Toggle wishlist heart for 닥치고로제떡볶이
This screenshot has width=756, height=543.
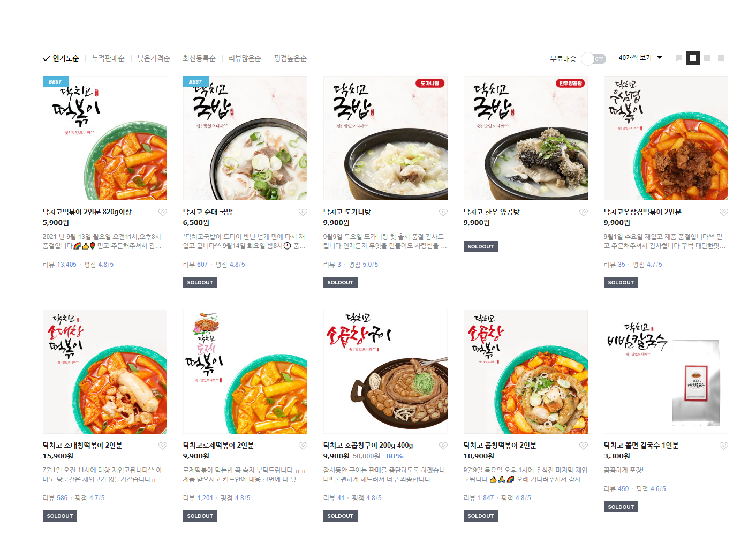(x=303, y=446)
